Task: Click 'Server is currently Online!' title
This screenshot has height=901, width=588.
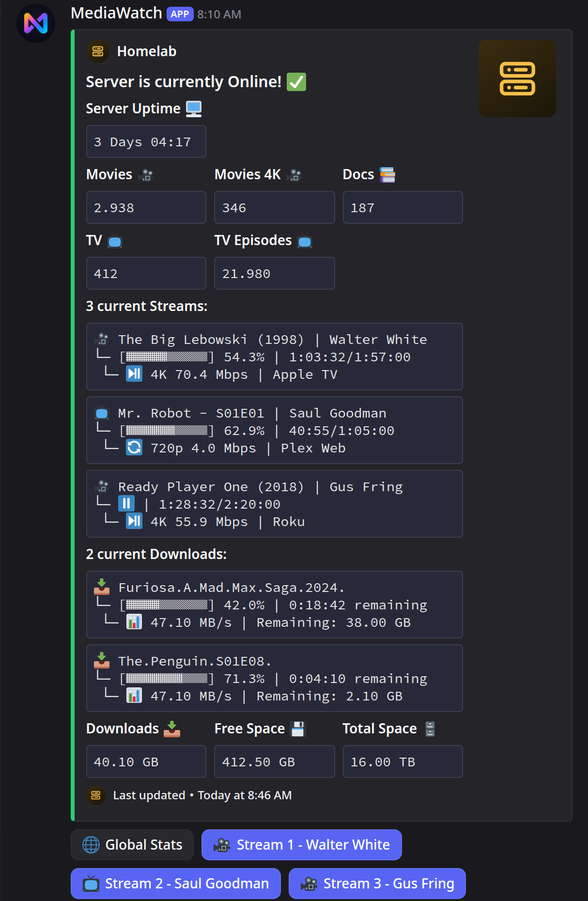Action: coord(184,82)
